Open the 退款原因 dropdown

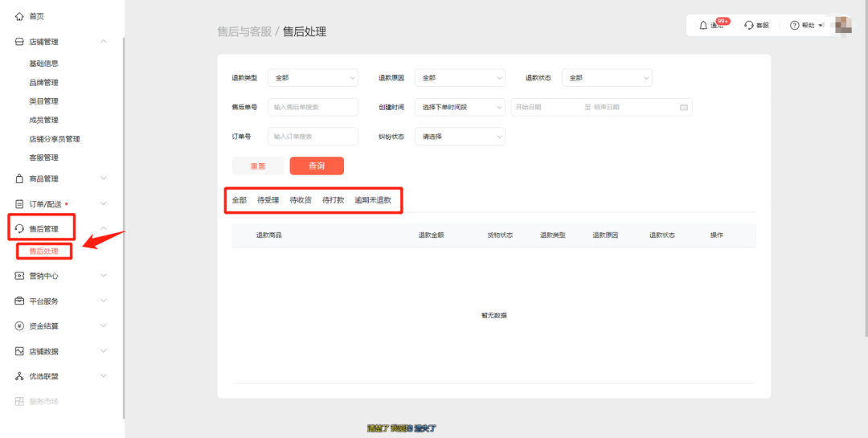(x=460, y=78)
